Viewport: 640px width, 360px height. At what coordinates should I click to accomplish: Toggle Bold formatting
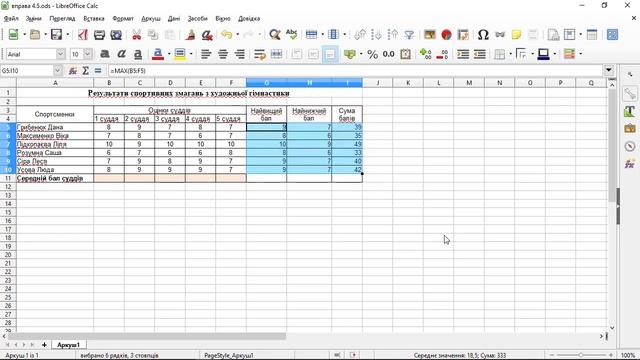(x=104, y=54)
